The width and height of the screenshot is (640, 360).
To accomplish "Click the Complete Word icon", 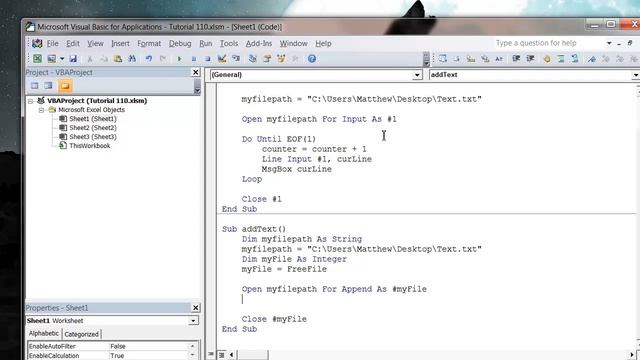I will pyautogui.click(x=499, y=59).
